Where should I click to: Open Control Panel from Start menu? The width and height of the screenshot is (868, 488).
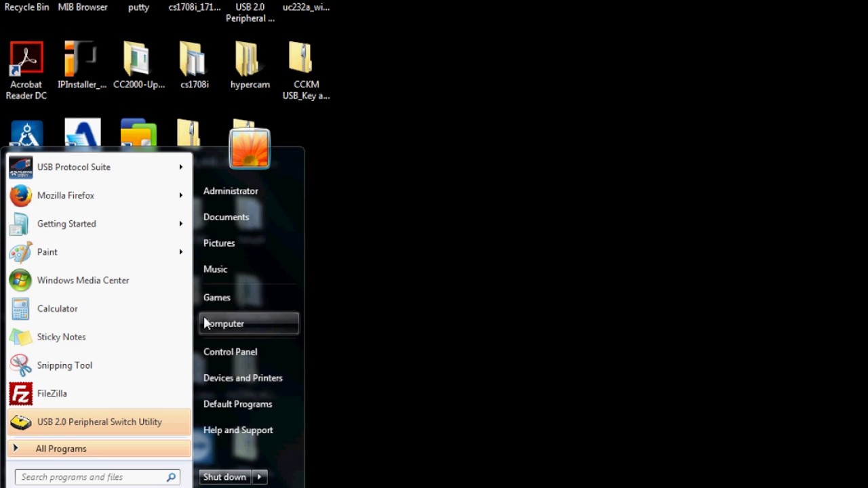pyautogui.click(x=230, y=352)
